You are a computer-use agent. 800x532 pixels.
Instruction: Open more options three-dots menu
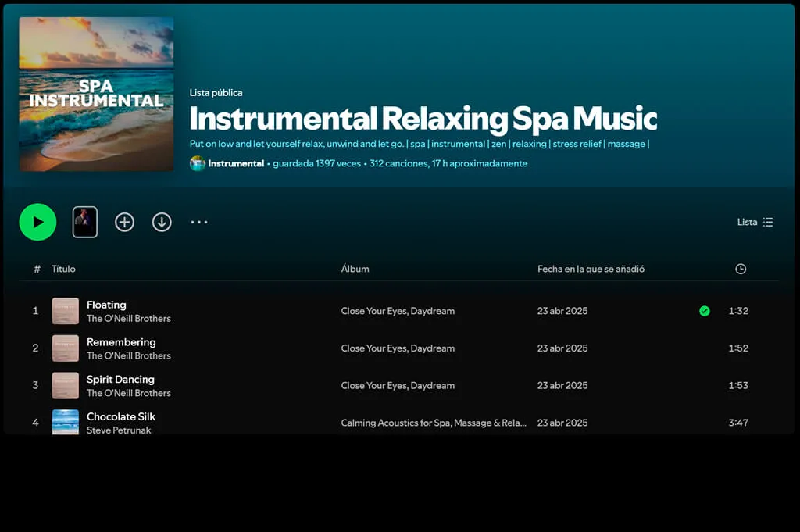click(199, 222)
